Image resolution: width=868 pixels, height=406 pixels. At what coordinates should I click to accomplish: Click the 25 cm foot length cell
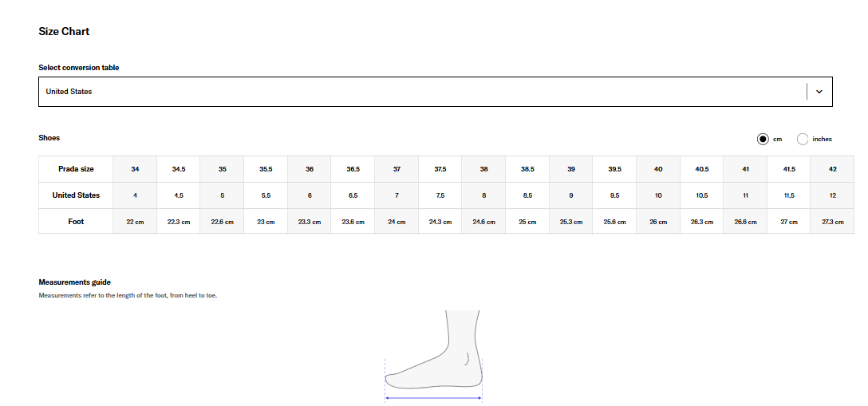click(527, 222)
